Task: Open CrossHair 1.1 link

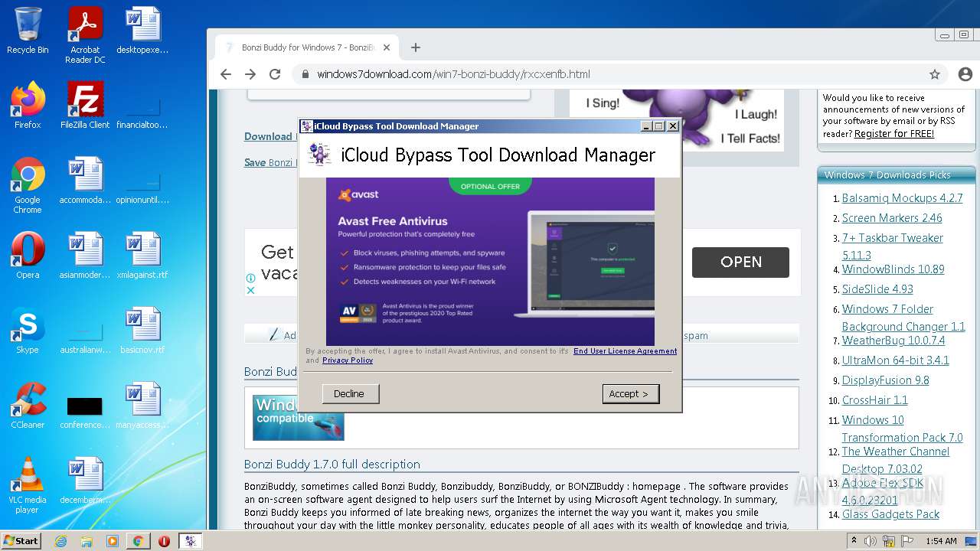Action: [x=875, y=400]
